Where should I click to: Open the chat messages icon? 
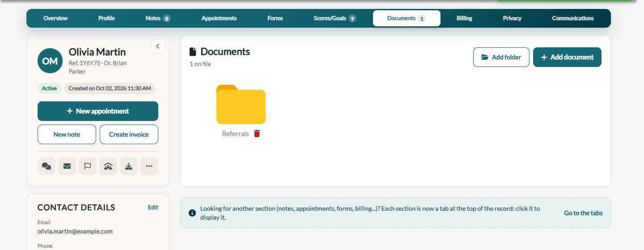coord(47,166)
